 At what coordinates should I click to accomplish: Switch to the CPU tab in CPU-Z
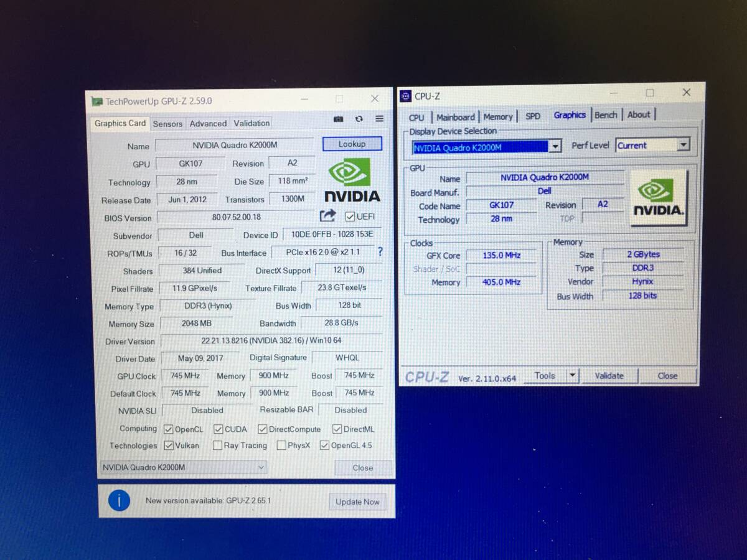(416, 118)
